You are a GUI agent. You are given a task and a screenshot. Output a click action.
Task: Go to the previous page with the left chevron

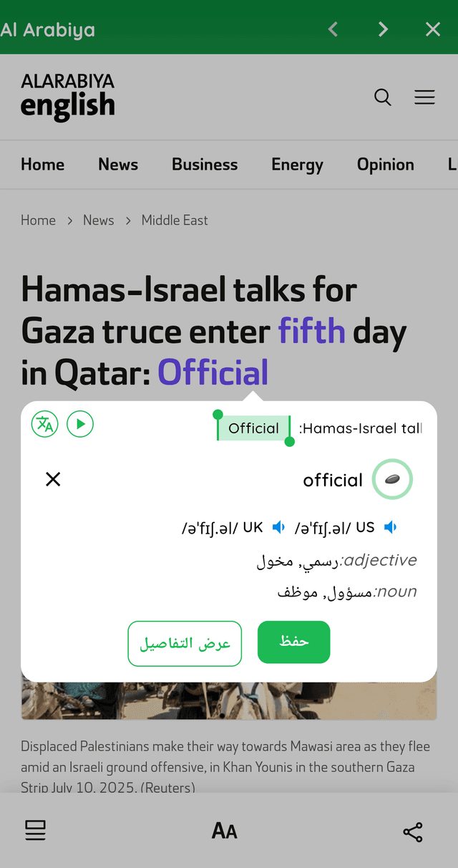[x=333, y=29]
